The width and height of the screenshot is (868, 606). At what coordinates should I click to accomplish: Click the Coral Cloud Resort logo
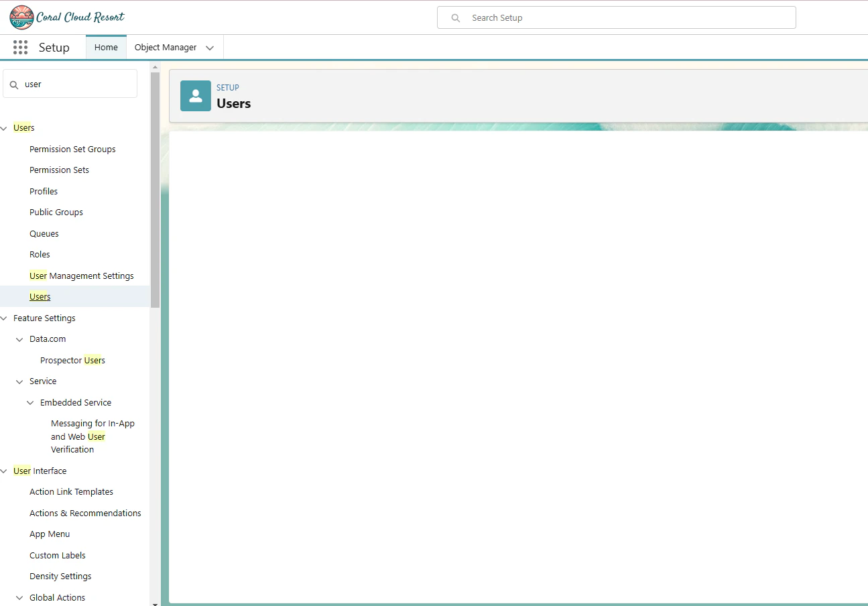[x=67, y=17]
